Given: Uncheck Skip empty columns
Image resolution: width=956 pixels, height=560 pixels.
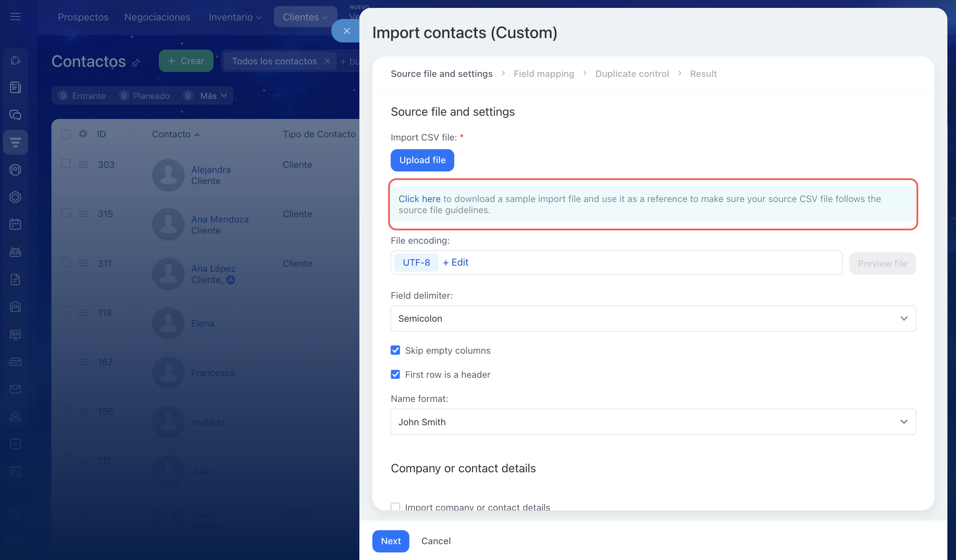Looking at the screenshot, I should [395, 350].
